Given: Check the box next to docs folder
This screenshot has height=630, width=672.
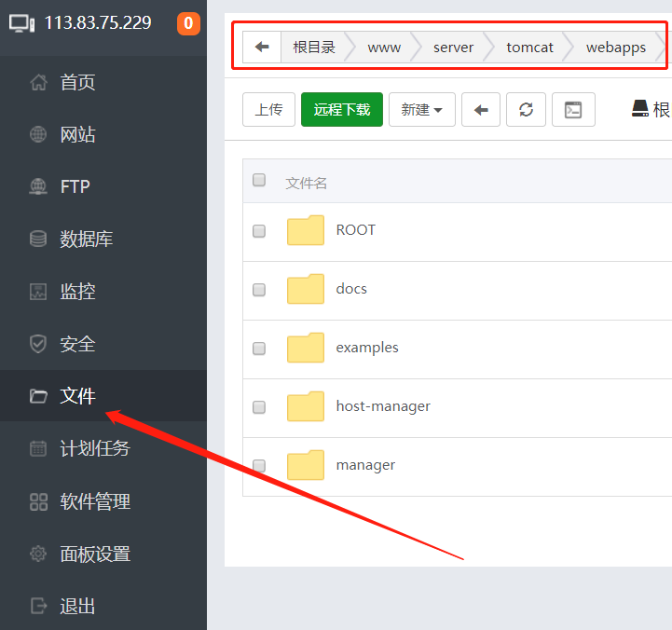Looking at the screenshot, I should pyautogui.click(x=259, y=290).
